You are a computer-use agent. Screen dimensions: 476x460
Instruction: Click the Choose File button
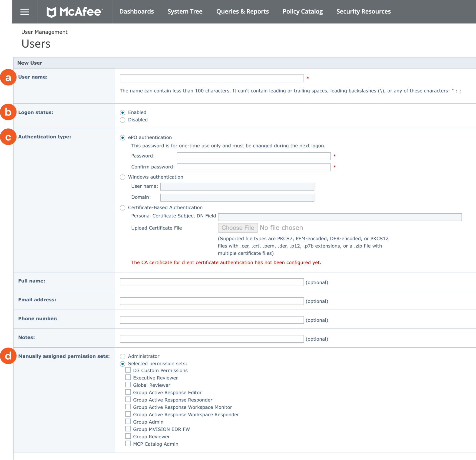[238, 228]
